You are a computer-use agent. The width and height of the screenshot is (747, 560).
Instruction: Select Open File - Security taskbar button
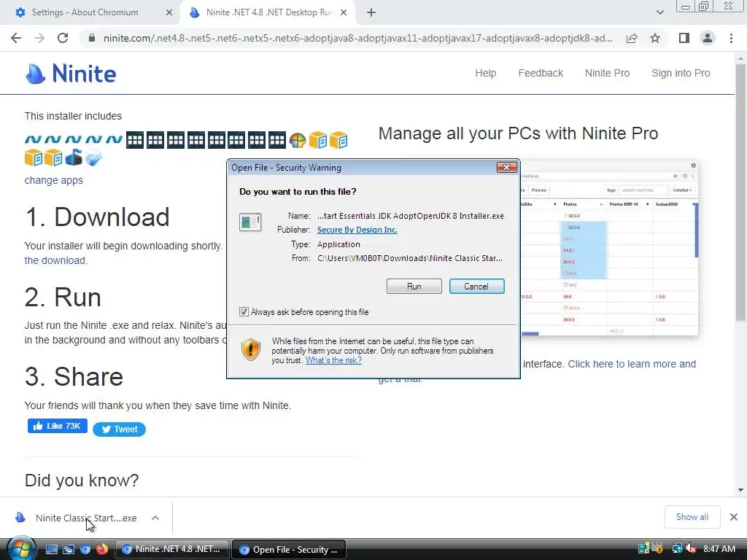point(289,549)
